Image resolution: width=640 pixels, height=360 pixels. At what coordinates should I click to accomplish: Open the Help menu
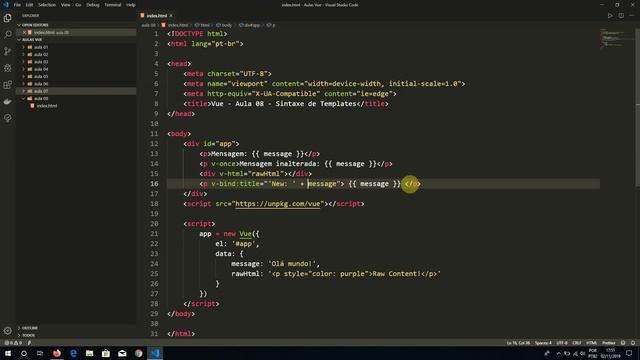131,5
